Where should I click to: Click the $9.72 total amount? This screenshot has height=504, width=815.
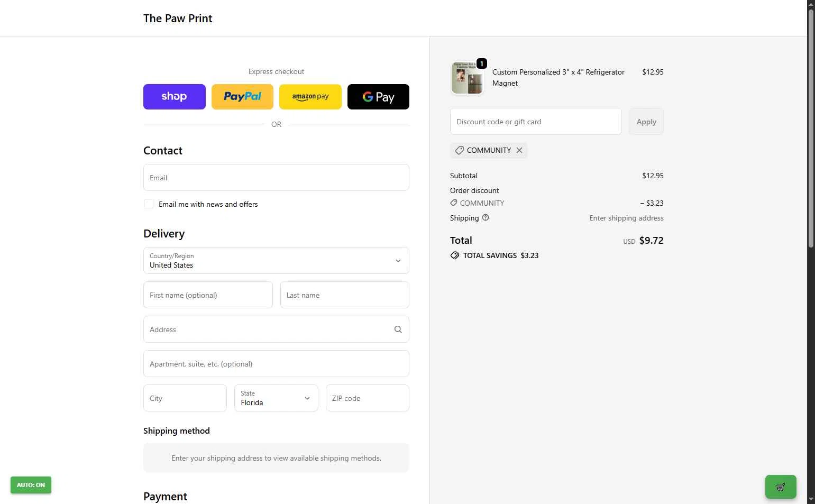click(651, 240)
